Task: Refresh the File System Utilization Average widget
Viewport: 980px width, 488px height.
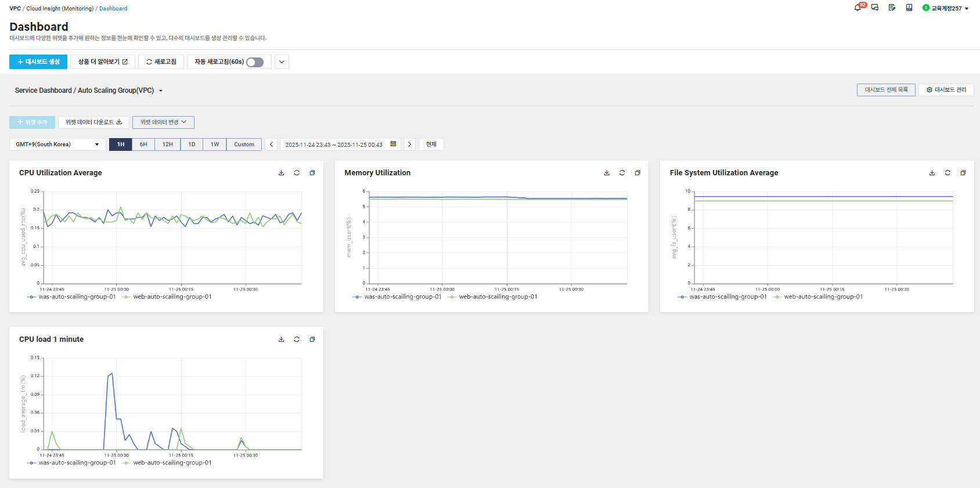Action: pos(948,173)
